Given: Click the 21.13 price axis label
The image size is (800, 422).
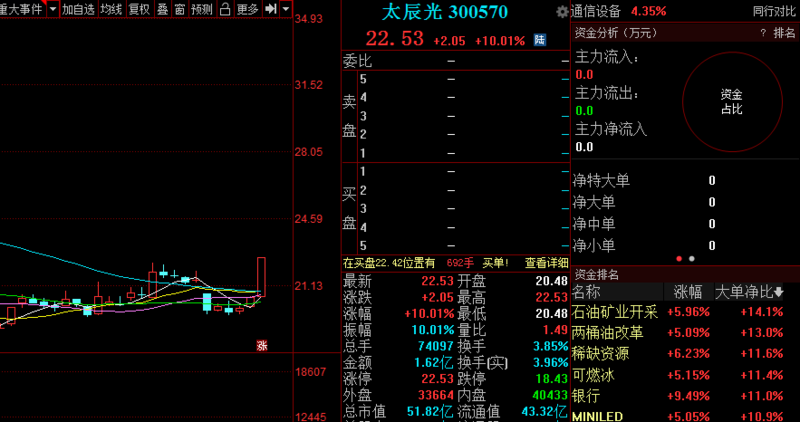Looking at the screenshot, I should (x=309, y=286).
